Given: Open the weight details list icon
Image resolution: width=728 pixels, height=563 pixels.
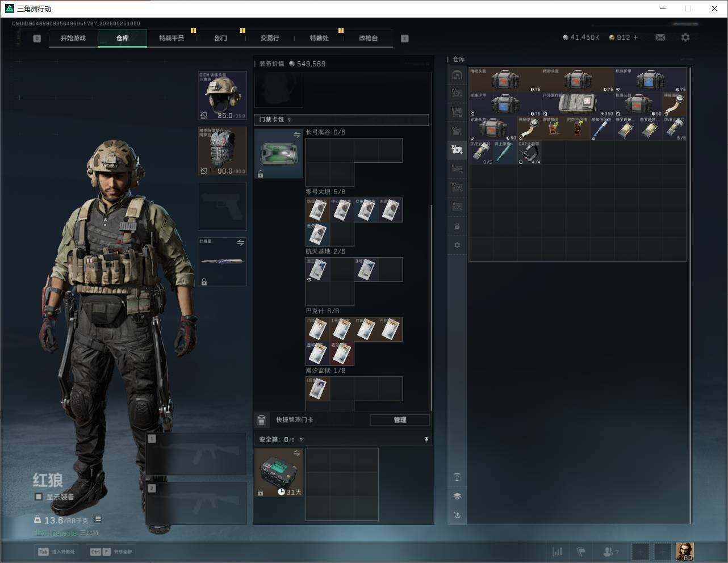Looking at the screenshot, I should point(98,519).
